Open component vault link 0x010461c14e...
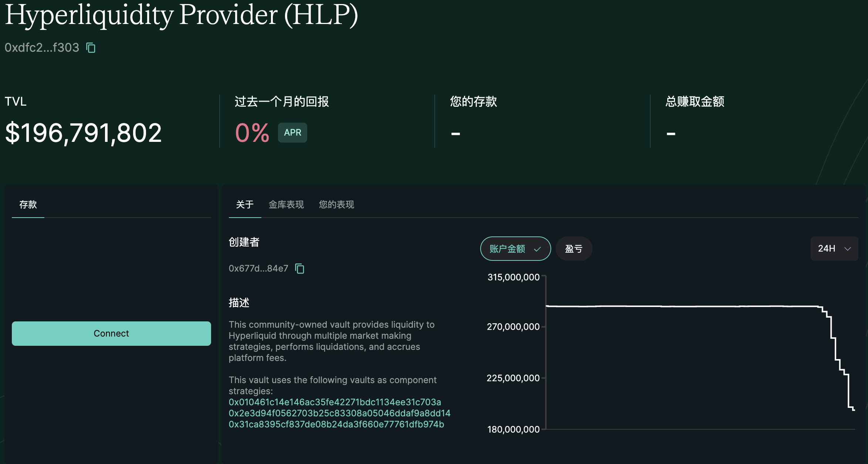868x464 pixels. pyautogui.click(x=335, y=402)
